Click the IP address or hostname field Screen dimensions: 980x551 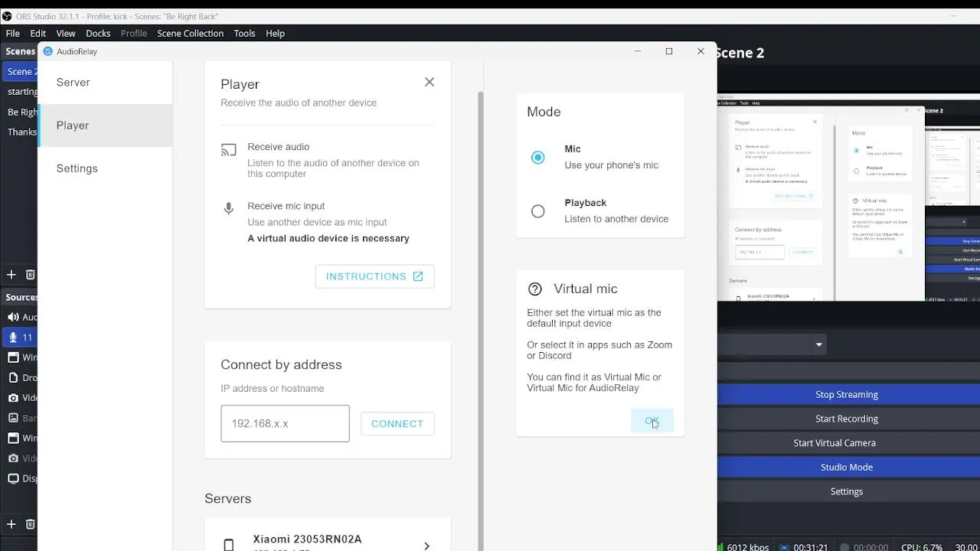click(285, 423)
